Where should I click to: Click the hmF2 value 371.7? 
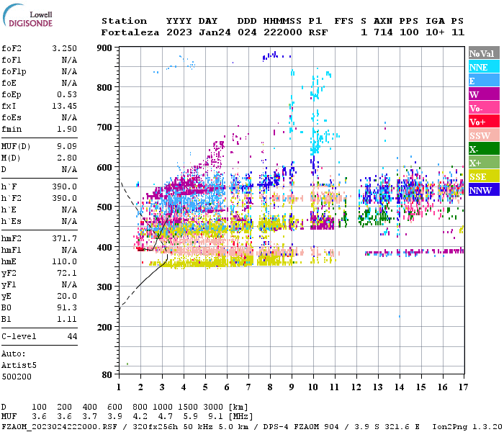point(64,239)
